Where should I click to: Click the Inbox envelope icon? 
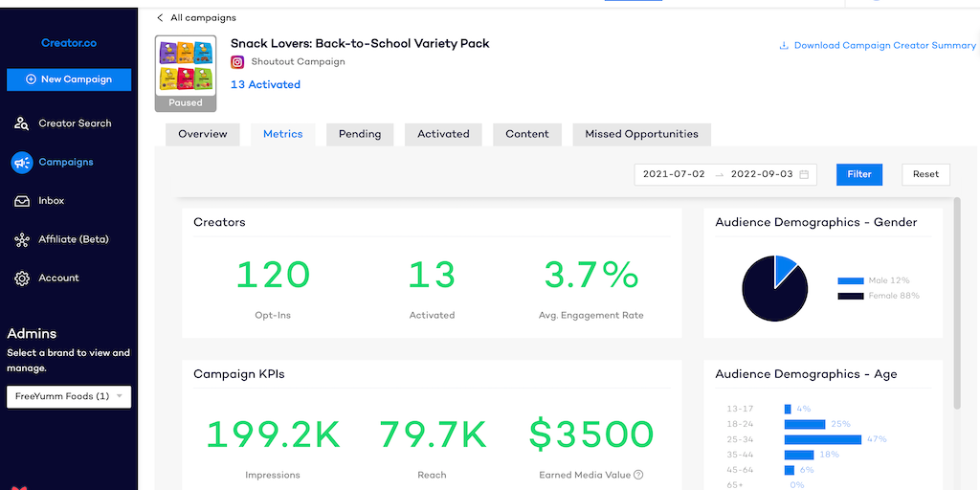(x=21, y=201)
